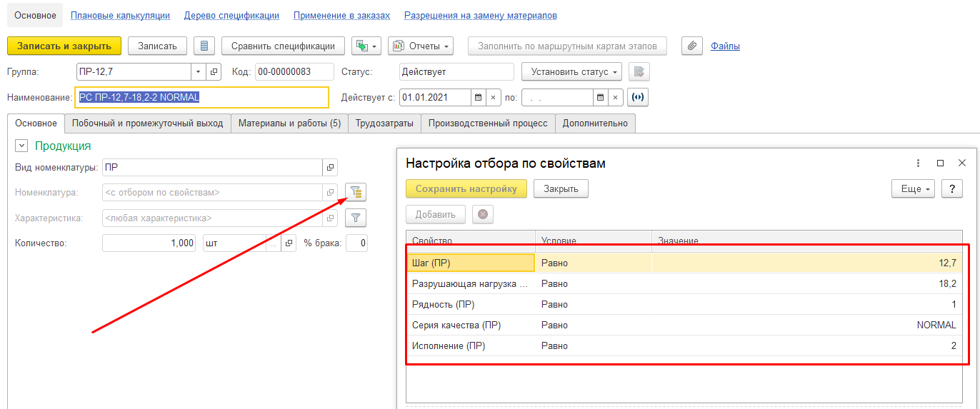980x409 pixels.
Task: Open the Характеристика value form icon
Action: [x=330, y=218]
